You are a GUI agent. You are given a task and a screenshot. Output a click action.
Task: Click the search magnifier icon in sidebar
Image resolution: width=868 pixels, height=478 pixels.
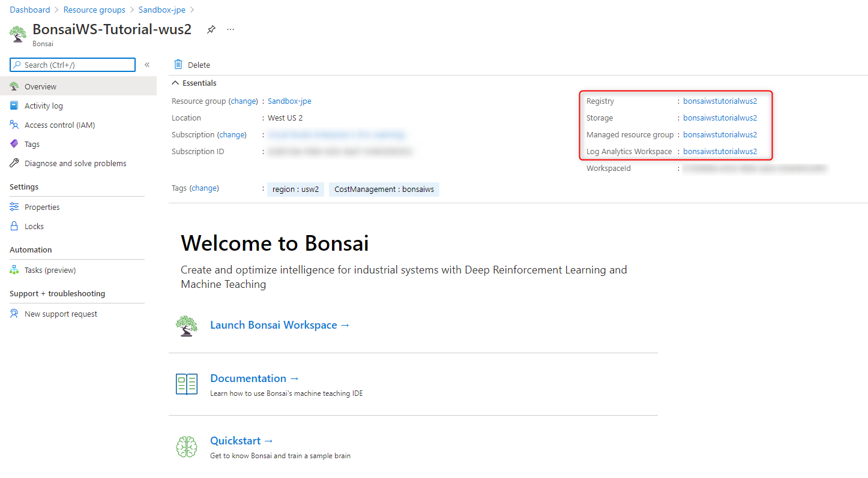(x=17, y=65)
